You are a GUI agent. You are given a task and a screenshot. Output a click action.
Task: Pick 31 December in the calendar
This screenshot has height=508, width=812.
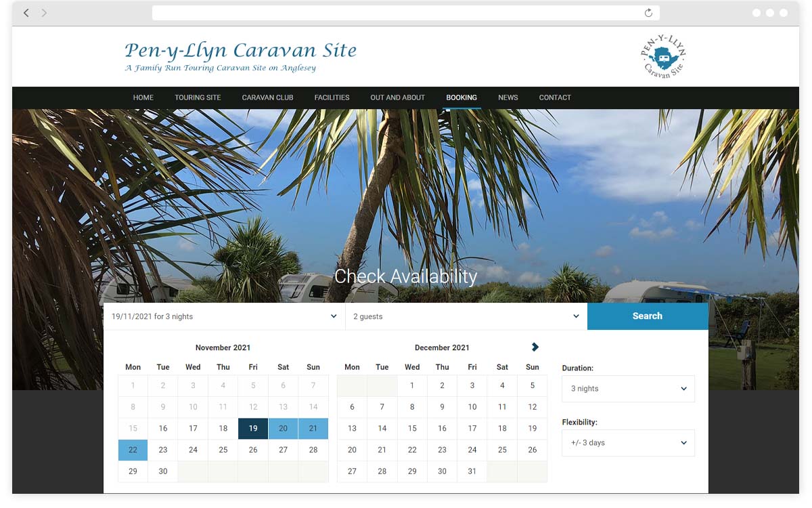pyautogui.click(x=472, y=471)
